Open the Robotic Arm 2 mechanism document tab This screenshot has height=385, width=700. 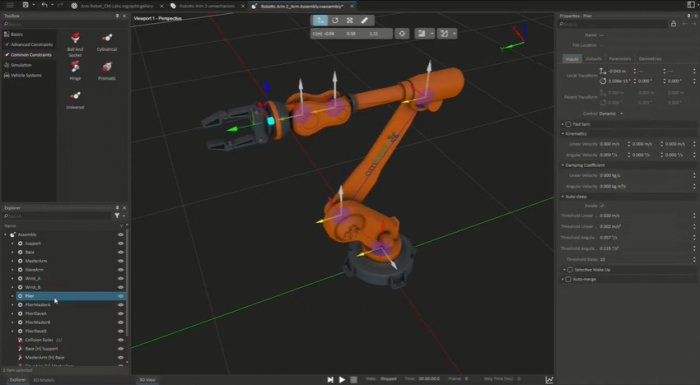207,6
